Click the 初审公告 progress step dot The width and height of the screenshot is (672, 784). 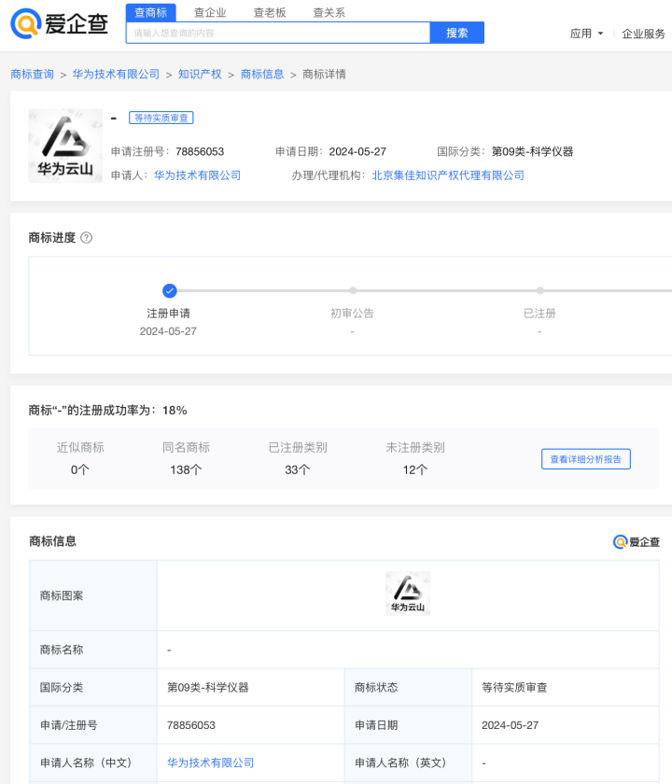(353, 290)
